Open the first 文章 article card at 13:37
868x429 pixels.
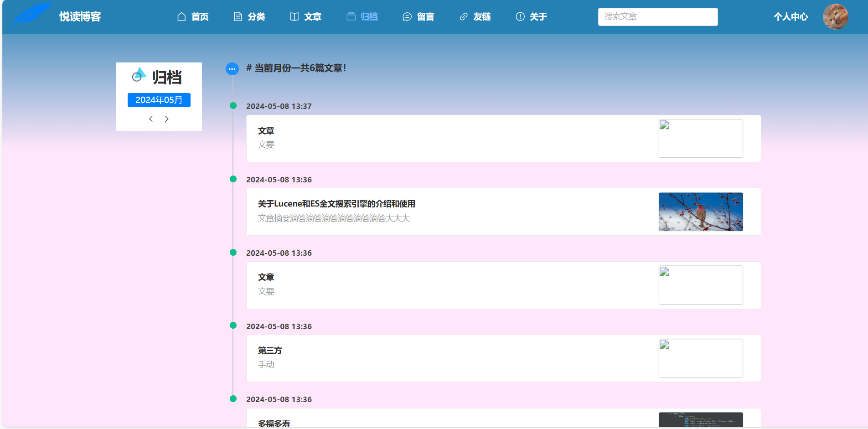click(x=504, y=139)
